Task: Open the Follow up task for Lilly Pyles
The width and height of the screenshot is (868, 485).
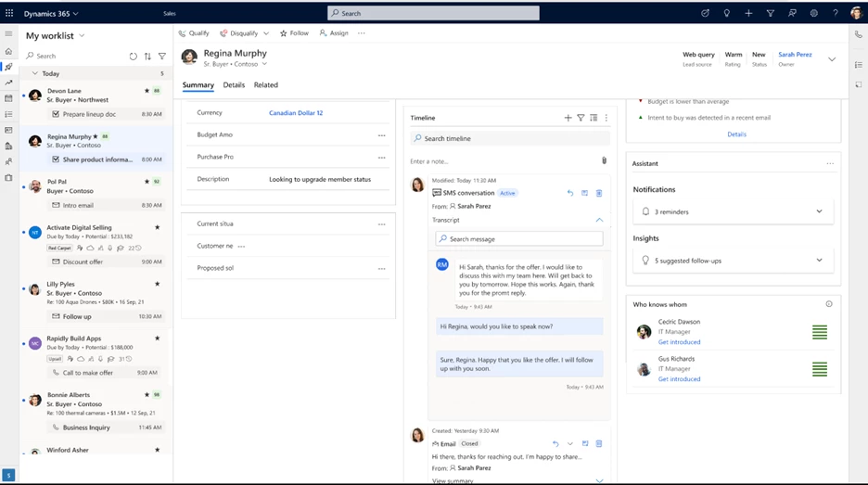Action: click(x=105, y=317)
